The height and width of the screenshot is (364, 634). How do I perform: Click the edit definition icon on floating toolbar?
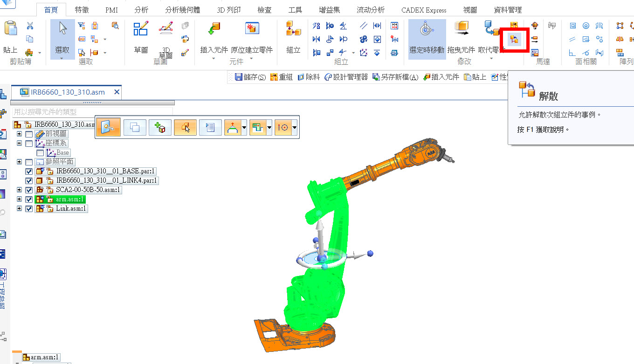tap(108, 127)
